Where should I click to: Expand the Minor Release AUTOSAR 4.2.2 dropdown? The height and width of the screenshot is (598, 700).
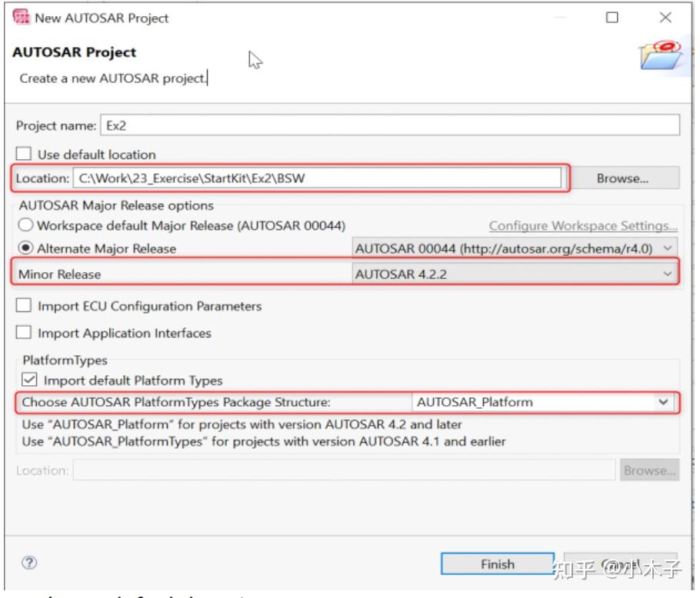514,274
